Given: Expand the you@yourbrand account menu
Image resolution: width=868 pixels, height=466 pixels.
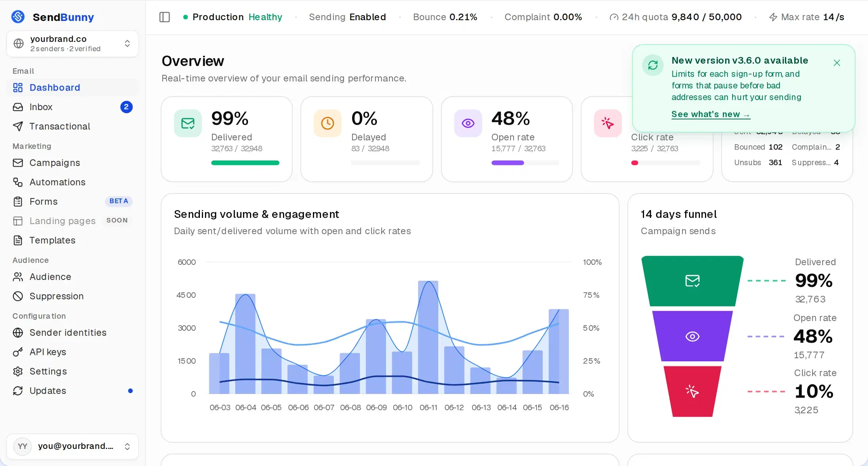Looking at the screenshot, I should point(73,447).
